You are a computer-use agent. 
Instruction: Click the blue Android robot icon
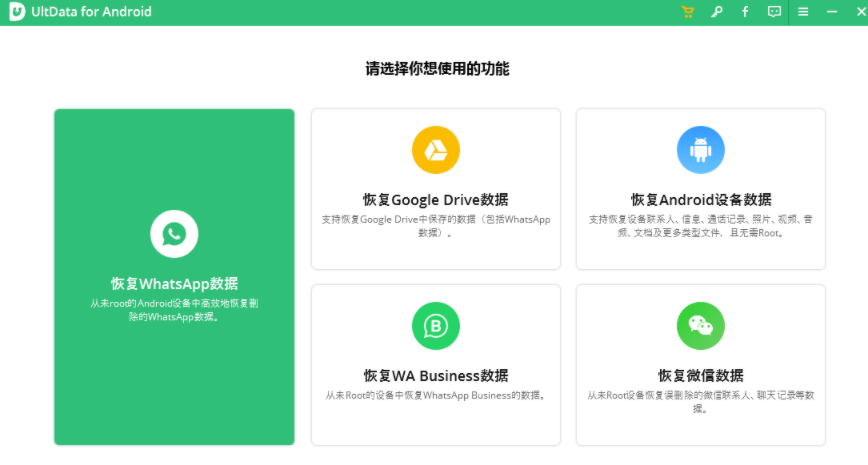point(700,150)
